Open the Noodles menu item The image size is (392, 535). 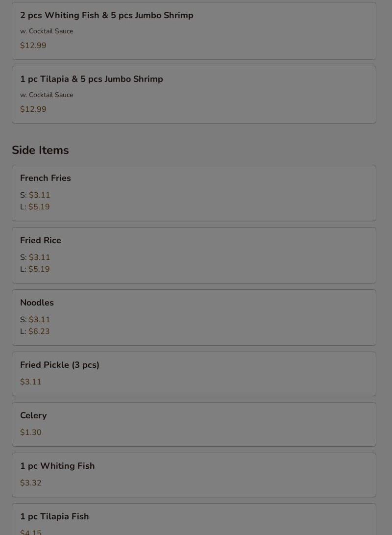(x=194, y=318)
